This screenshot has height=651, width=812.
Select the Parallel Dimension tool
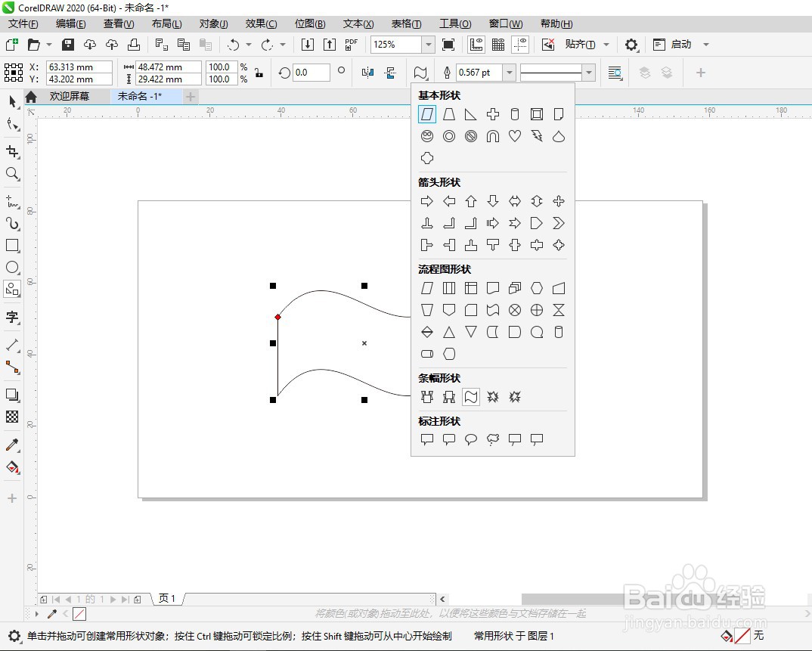click(12, 345)
